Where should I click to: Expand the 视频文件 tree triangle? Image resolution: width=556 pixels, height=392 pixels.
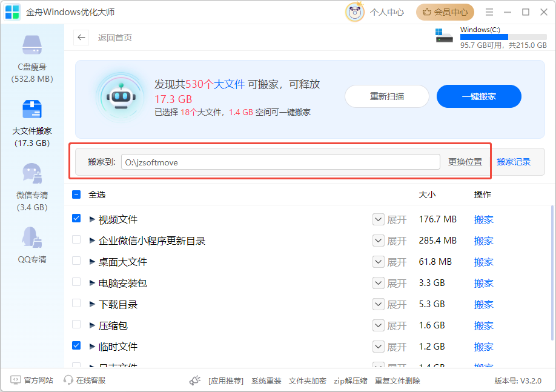tap(92, 219)
